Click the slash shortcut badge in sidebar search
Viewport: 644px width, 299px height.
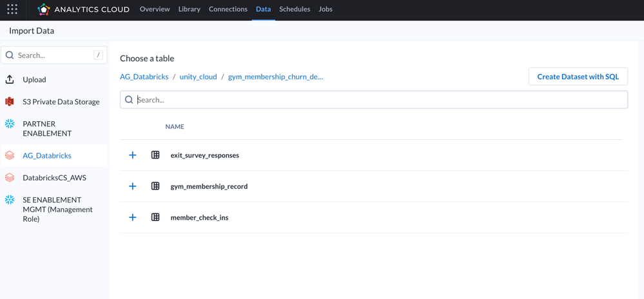pyautogui.click(x=98, y=55)
